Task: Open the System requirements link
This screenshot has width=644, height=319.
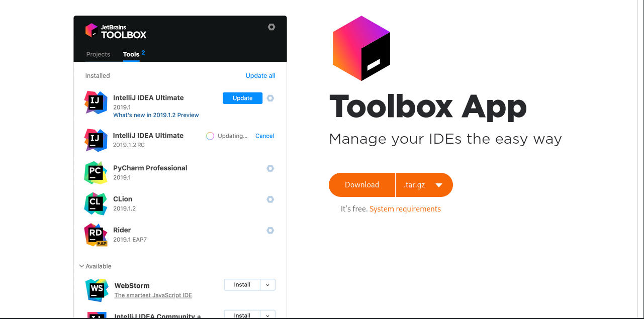Action: coord(405,209)
